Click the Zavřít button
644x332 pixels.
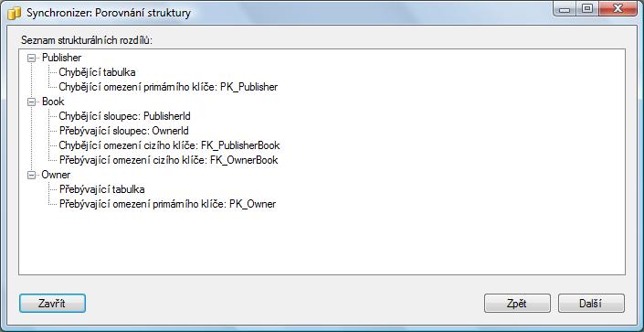click(x=52, y=304)
